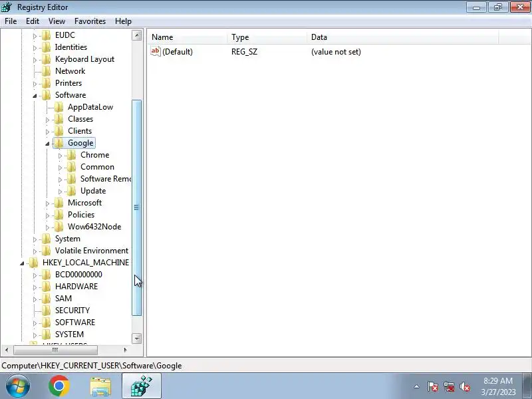Select the Policies folder icon
Viewport: 532px width, 399px height.
[59, 214]
